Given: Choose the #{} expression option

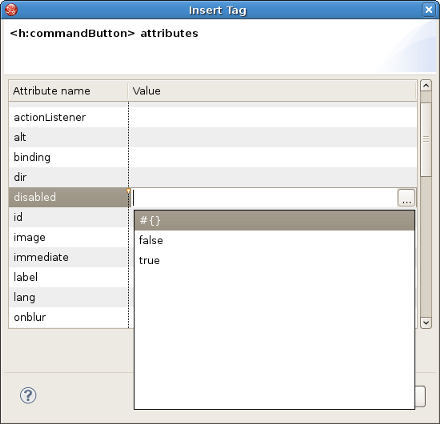Looking at the screenshot, I should pyautogui.click(x=274, y=221).
